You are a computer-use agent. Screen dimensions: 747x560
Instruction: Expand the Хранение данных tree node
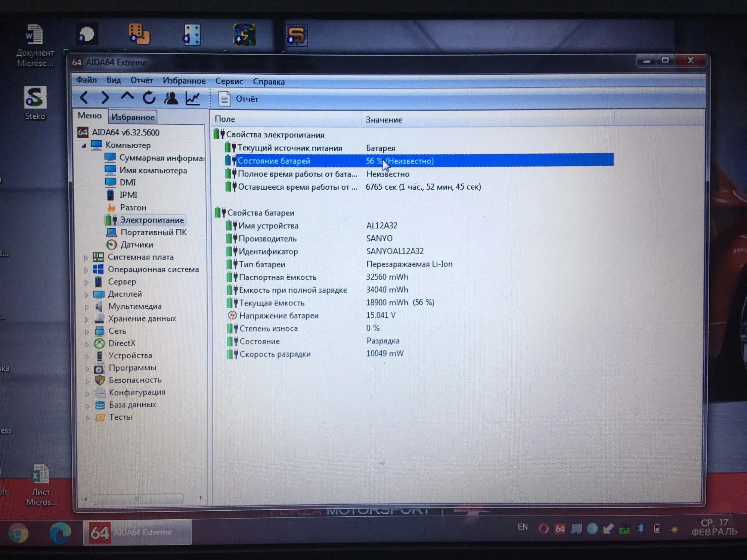coord(87,319)
